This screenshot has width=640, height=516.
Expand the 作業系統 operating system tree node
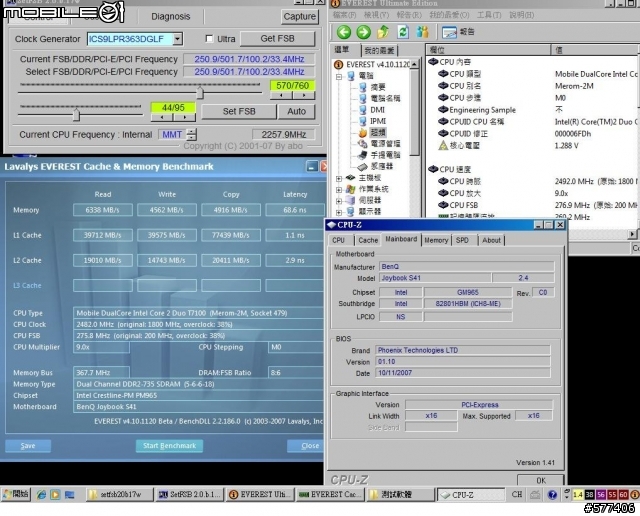click(x=339, y=189)
